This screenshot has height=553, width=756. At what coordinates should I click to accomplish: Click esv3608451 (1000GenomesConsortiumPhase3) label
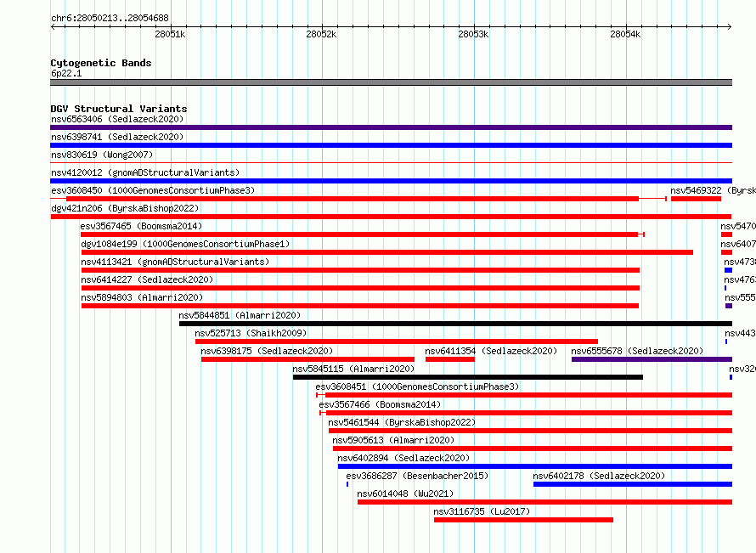tap(417, 387)
